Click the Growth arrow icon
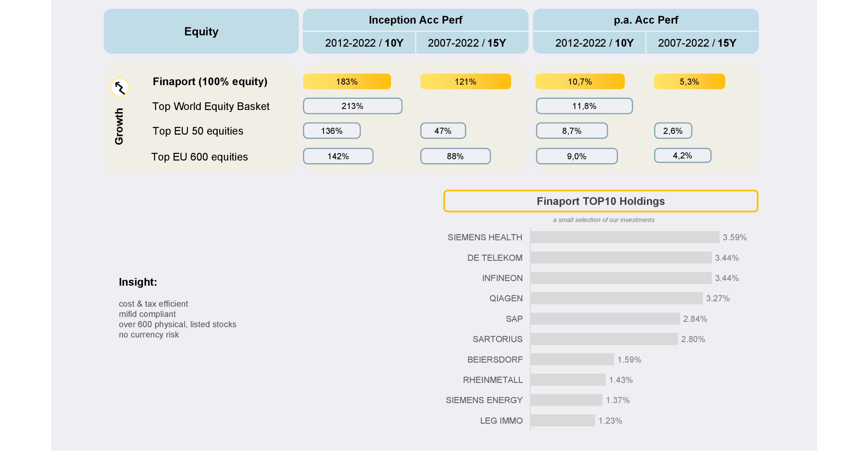Image resolution: width=868 pixels, height=451 pixels. tap(119, 88)
